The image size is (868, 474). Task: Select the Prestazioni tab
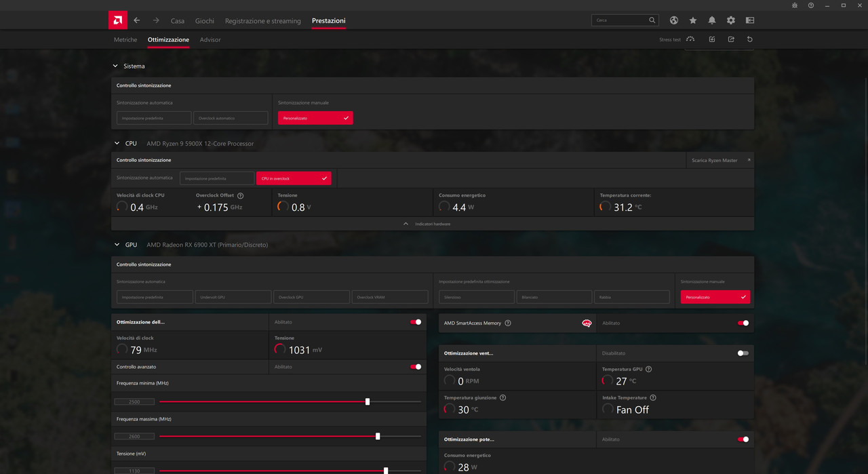pyautogui.click(x=329, y=21)
